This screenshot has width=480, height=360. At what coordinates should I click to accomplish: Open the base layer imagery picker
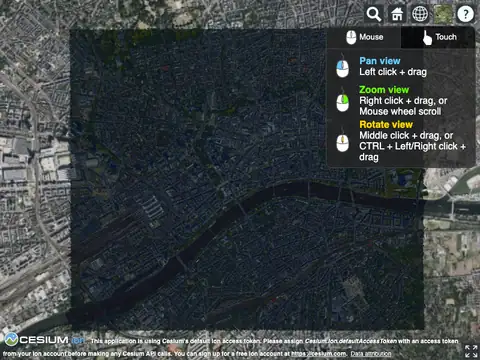(x=443, y=14)
